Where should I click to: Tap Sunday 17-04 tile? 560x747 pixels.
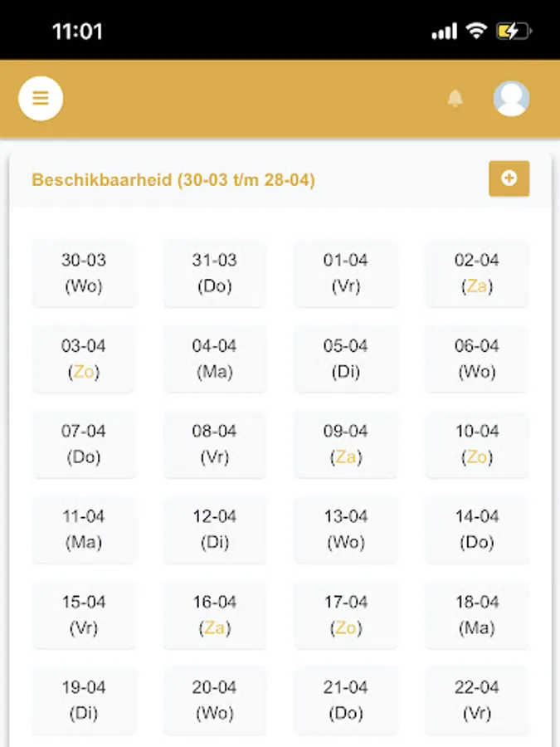[x=345, y=615]
